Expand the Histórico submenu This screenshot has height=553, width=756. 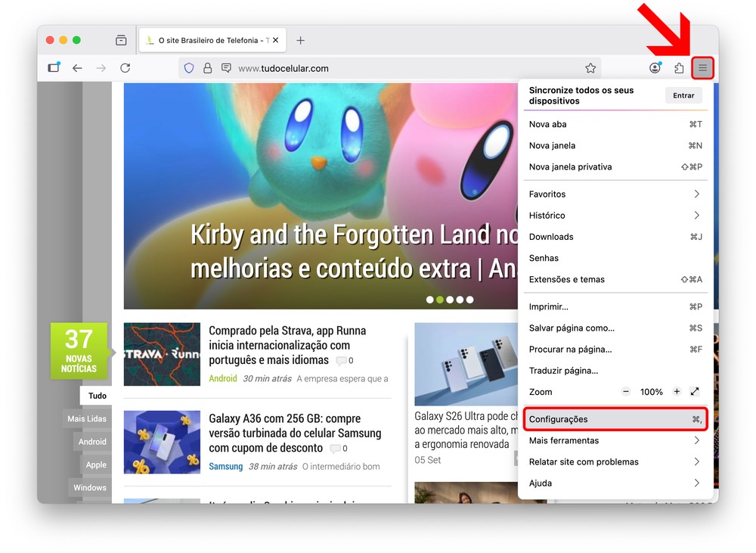click(615, 216)
